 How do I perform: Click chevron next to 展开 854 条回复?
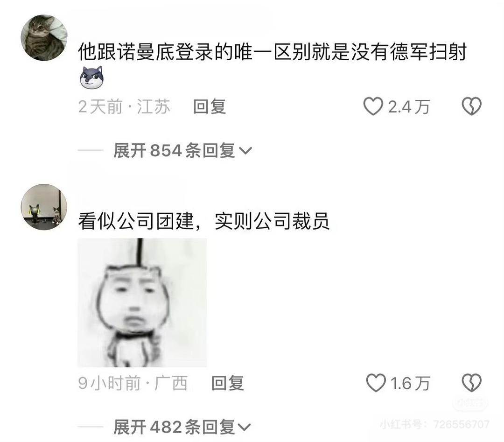click(245, 151)
